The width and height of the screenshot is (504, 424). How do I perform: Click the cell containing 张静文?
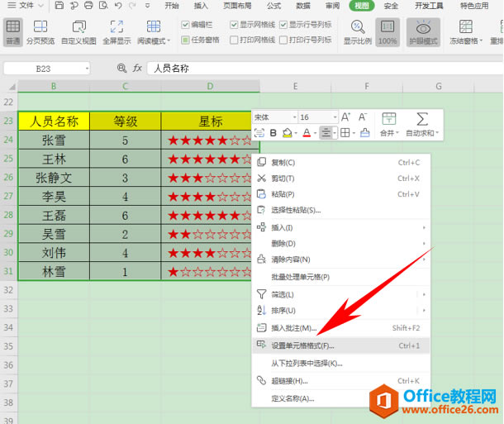point(54,178)
